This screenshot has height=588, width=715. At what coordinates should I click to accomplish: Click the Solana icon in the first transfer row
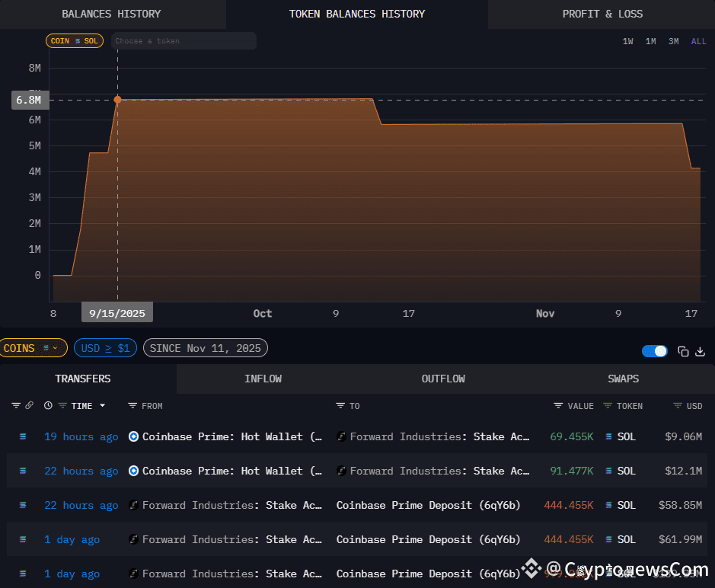[608, 436]
